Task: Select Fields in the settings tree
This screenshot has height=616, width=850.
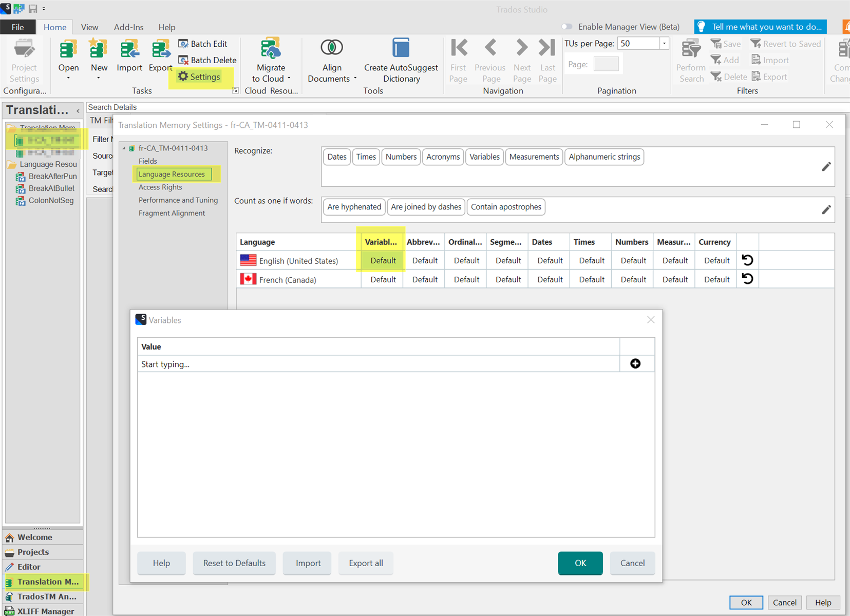Action: pos(147,161)
